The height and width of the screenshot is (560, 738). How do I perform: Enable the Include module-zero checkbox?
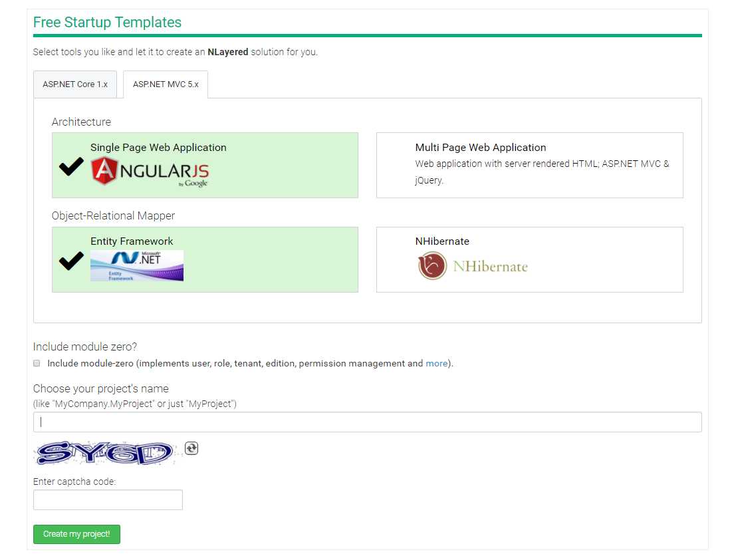pos(37,363)
